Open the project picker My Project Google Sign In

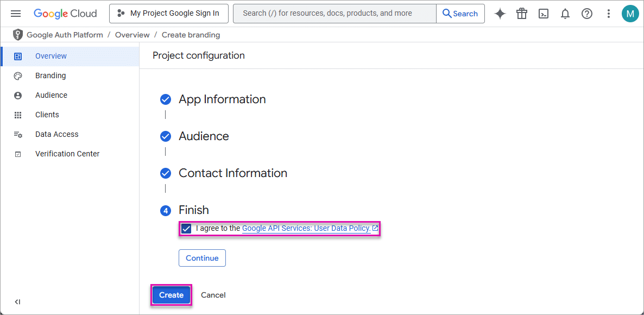168,14
